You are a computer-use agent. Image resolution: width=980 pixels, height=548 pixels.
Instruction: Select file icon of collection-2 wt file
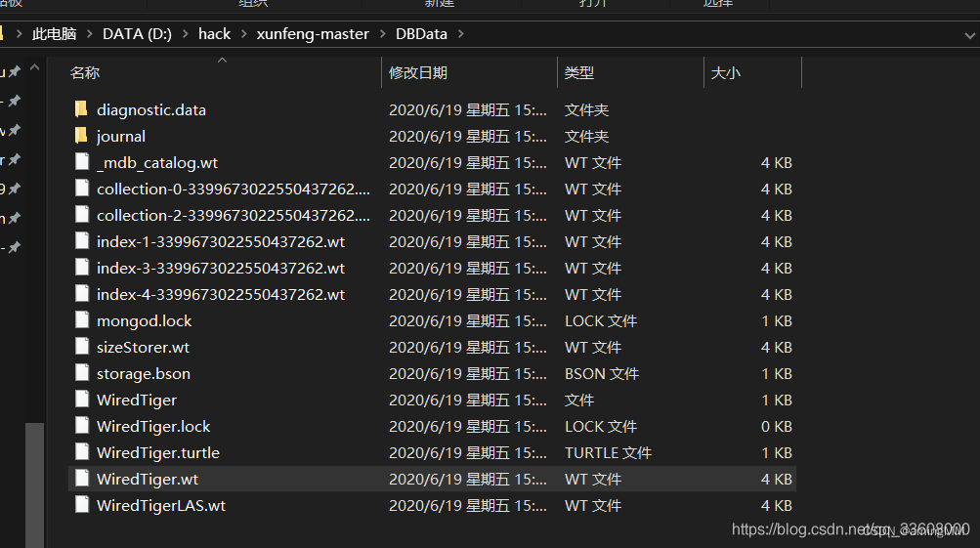(x=82, y=214)
